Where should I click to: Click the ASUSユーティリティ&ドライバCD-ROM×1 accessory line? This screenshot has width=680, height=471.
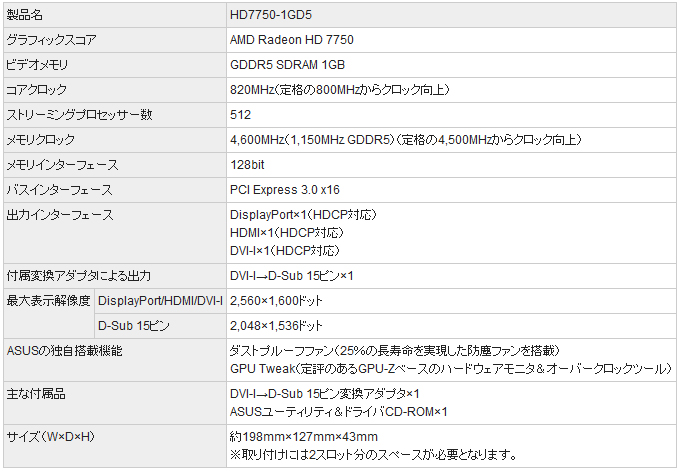339,411
